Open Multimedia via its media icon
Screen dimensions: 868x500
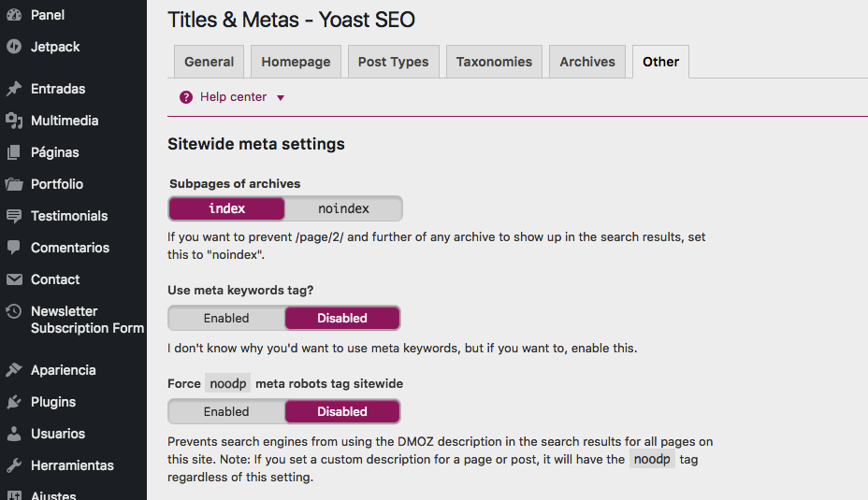point(14,121)
